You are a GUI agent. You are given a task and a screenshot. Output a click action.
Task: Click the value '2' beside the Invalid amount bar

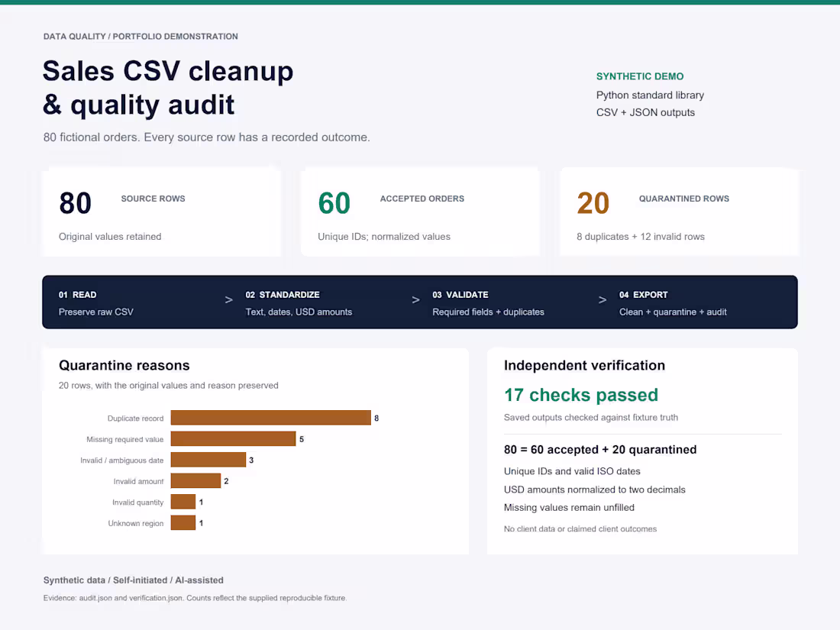[226, 480]
